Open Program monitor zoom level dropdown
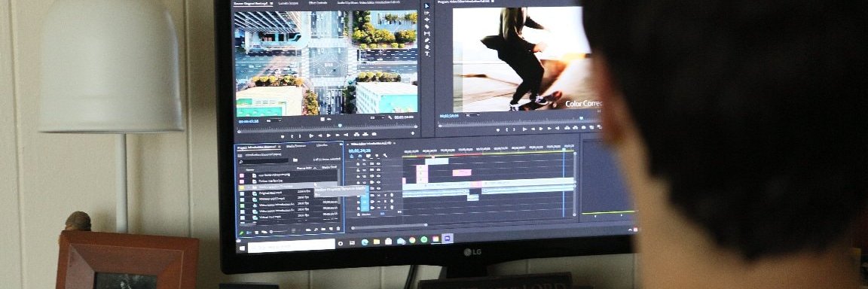The image size is (868, 289). point(472,115)
